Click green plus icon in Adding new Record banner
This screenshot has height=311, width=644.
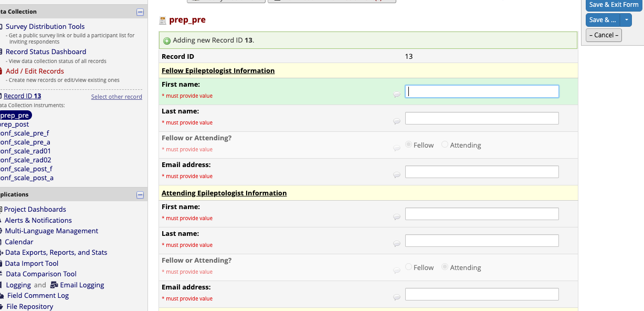[x=167, y=41]
